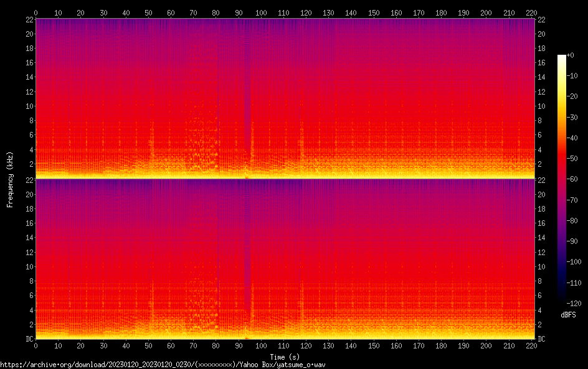Click the "Frequency (kHz)" axis label
588x369 pixels.
point(11,179)
